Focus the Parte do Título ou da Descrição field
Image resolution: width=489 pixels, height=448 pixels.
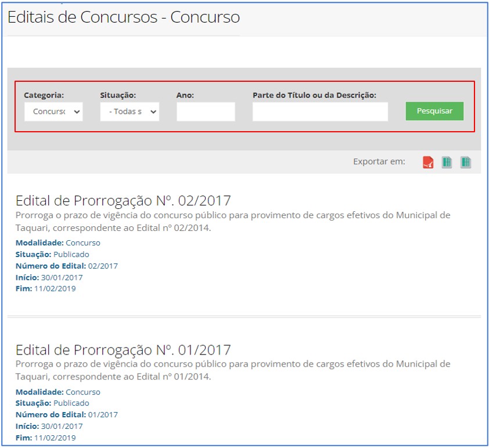point(320,111)
